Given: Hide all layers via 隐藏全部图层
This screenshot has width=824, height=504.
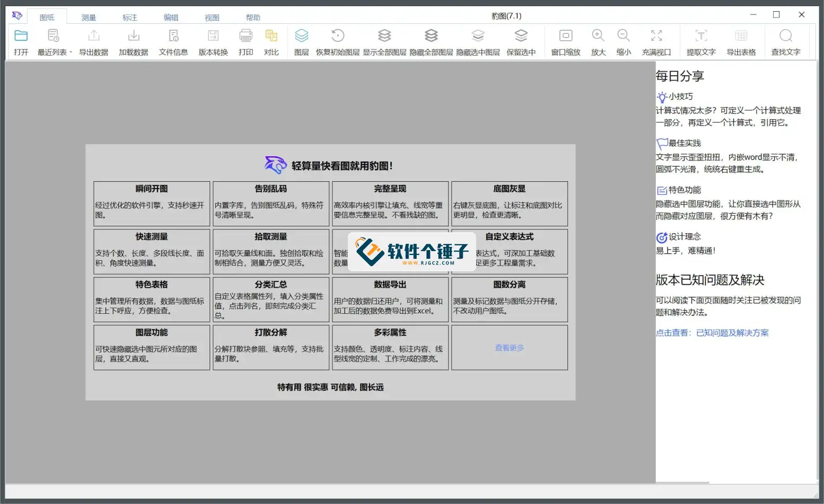Looking at the screenshot, I should click(x=431, y=41).
